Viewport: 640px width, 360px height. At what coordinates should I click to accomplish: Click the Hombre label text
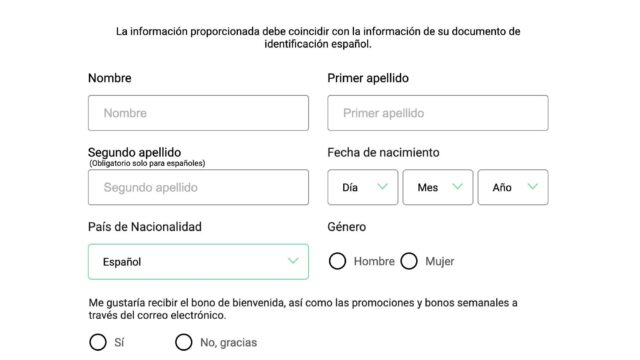[374, 261]
